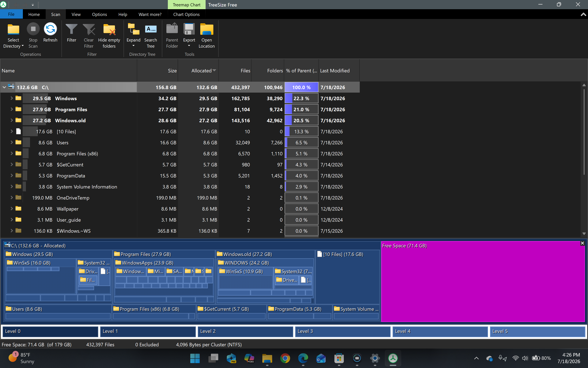Show hidden system tray icons
Image resolution: width=588 pixels, height=368 pixels.
click(x=476, y=358)
